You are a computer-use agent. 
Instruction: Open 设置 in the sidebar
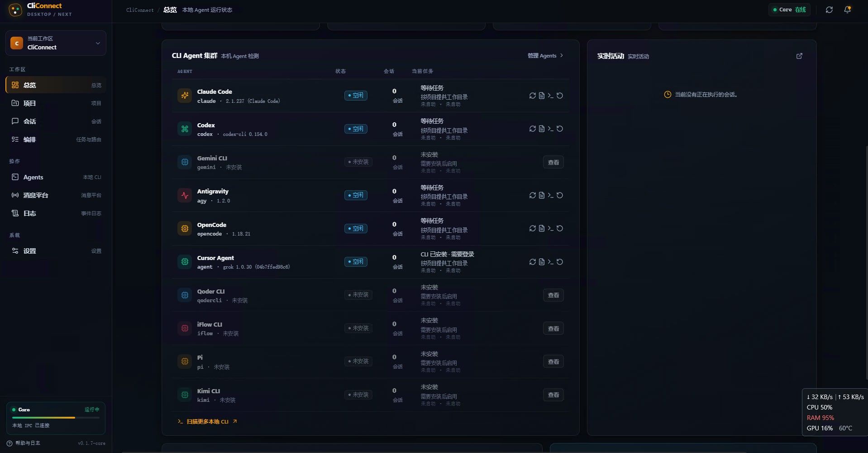pyautogui.click(x=56, y=251)
